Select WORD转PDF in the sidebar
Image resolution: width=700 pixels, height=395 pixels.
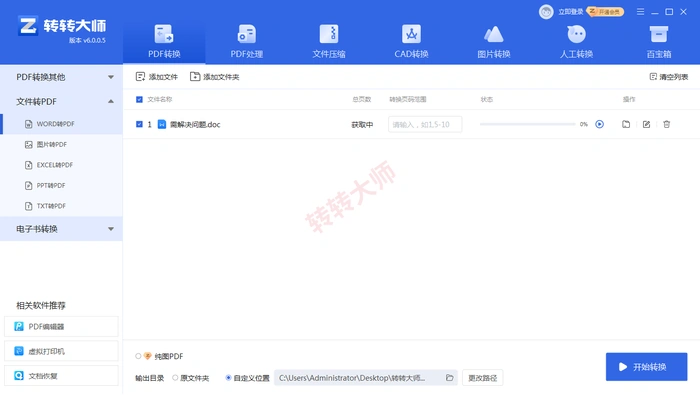point(62,124)
